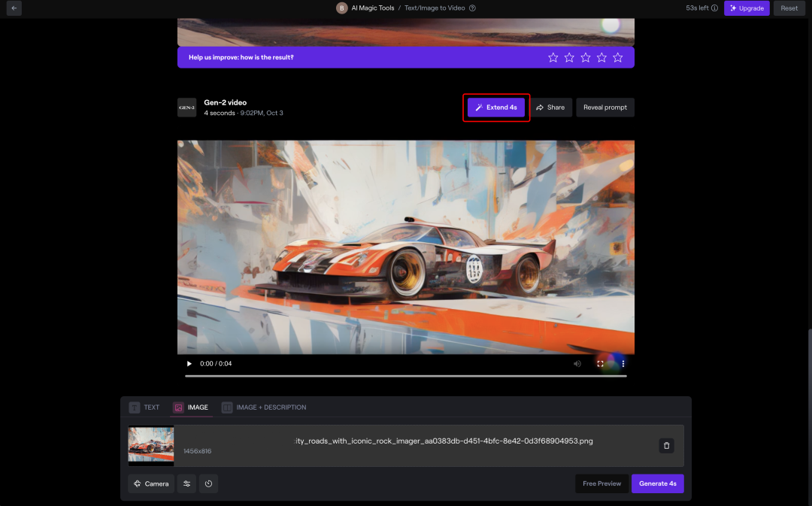Click the 53s left credit text
The image size is (812, 506).
pos(697,8)
